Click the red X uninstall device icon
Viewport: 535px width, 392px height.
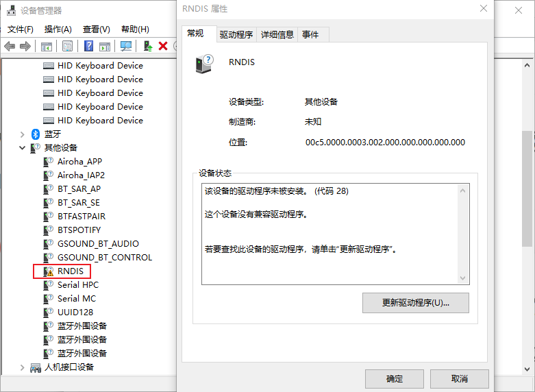(163, 46)
